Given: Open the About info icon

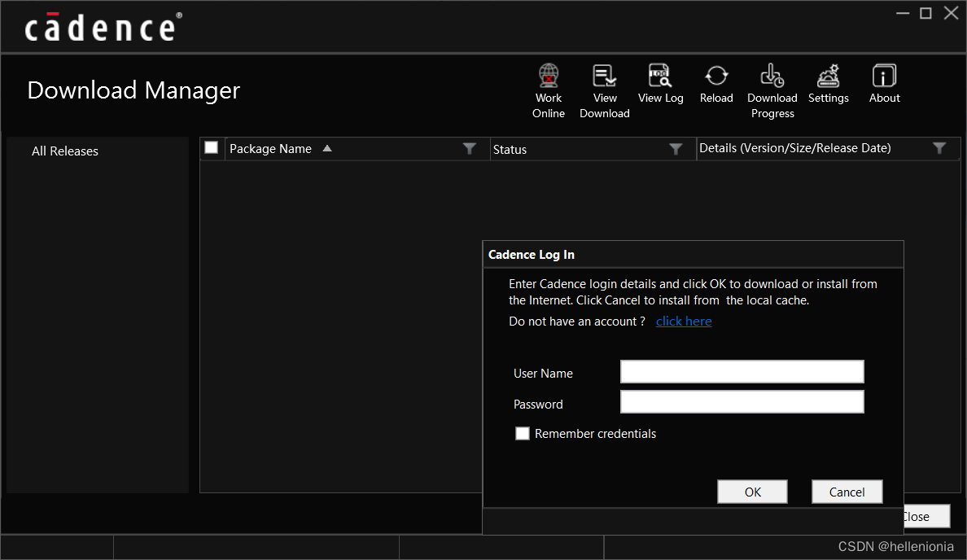Looking at the screenshot, I should (884, 76).
